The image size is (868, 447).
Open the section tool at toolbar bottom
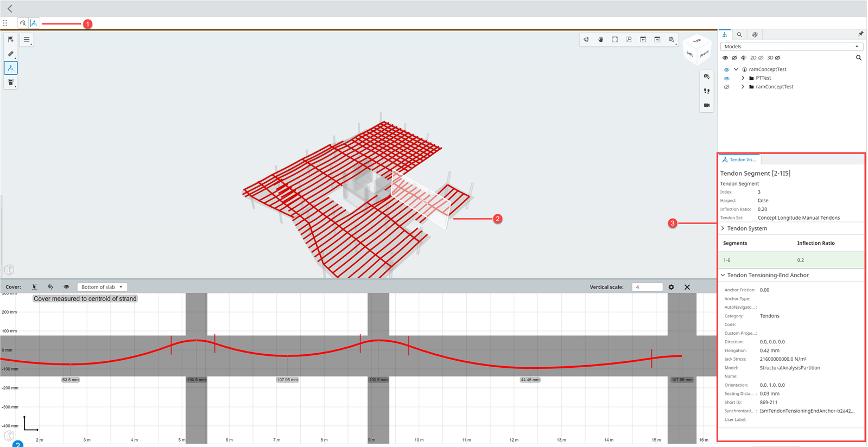[x=11, y=82]
